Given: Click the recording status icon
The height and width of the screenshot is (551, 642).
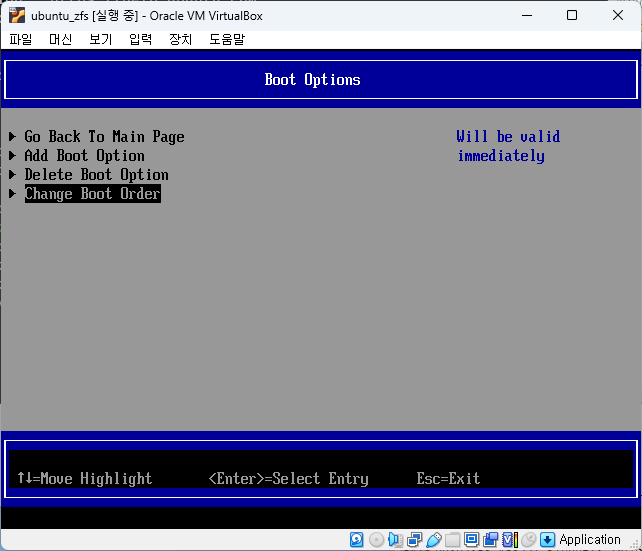Looking at the screenshot, I should 490,540.
